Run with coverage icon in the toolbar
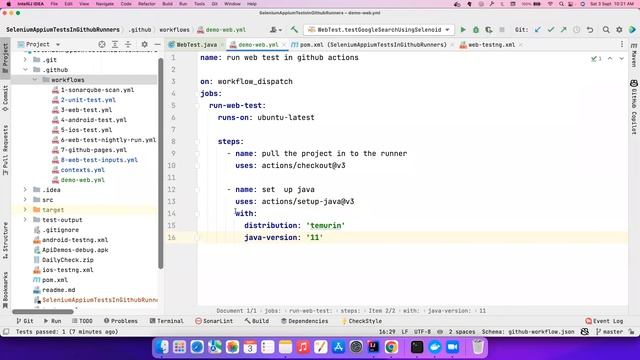640x360 pixels. pos(489,30)
